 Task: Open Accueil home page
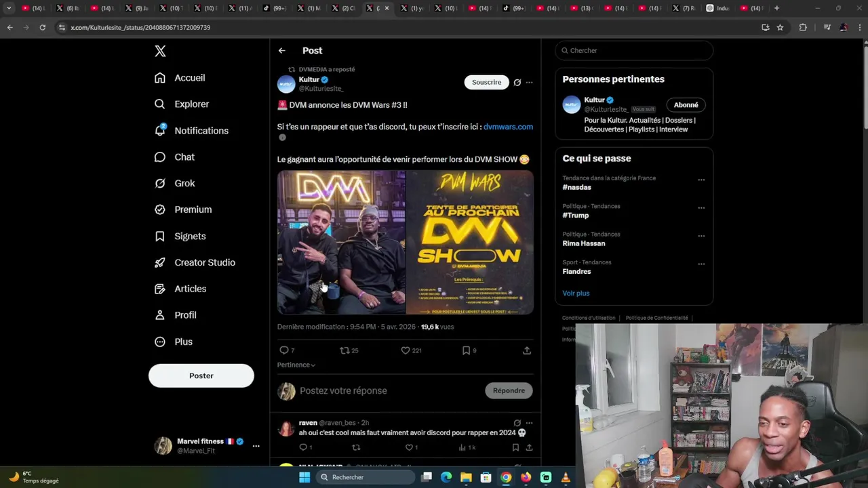180,78
